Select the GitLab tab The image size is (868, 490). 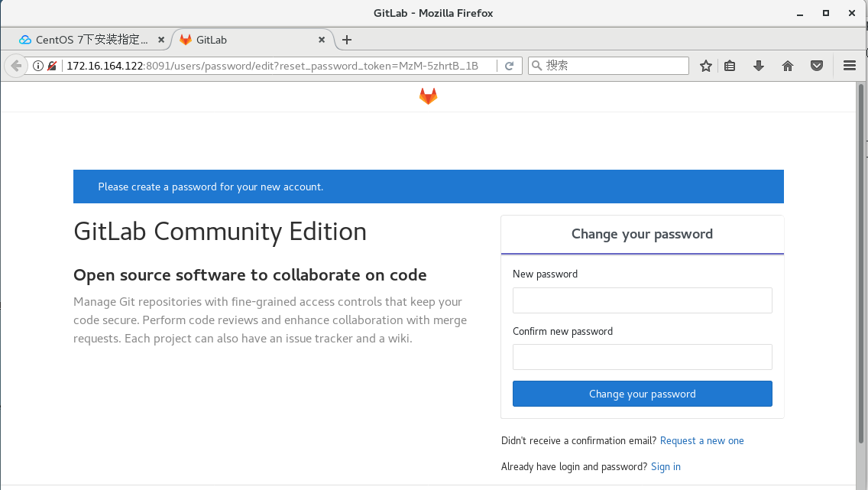click(252, 40)
